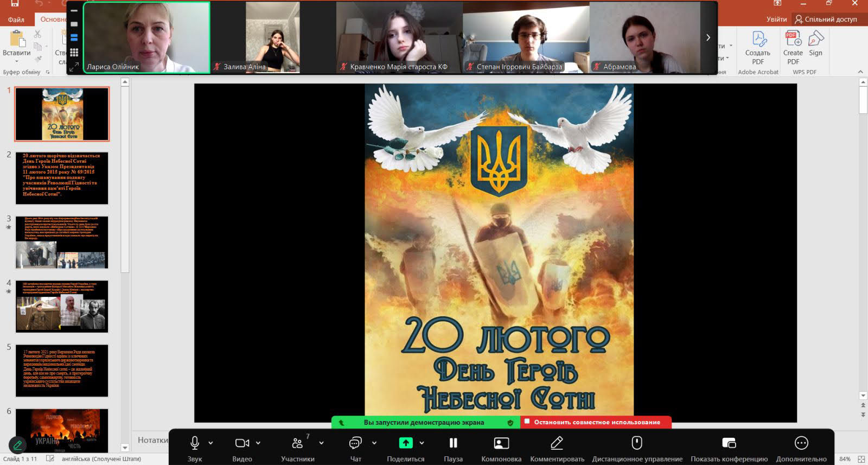Click the WPS Sign pen icon
Viewport: 868px width, 465px height.
816,39
